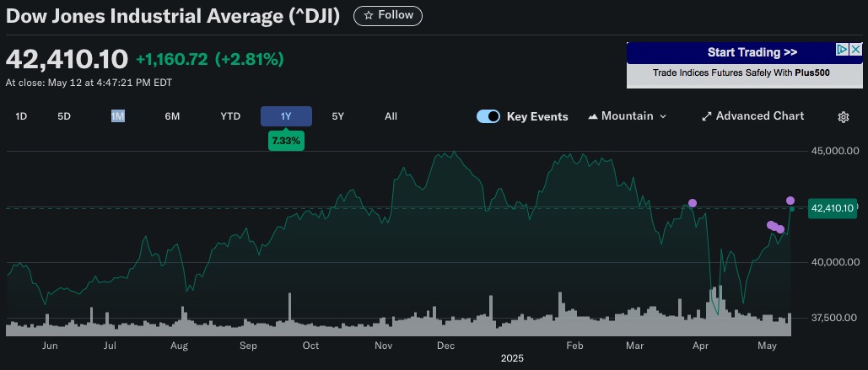The image size is (868, 370).
Task: Select the 1D time range
Action: (x=21, y=116)
